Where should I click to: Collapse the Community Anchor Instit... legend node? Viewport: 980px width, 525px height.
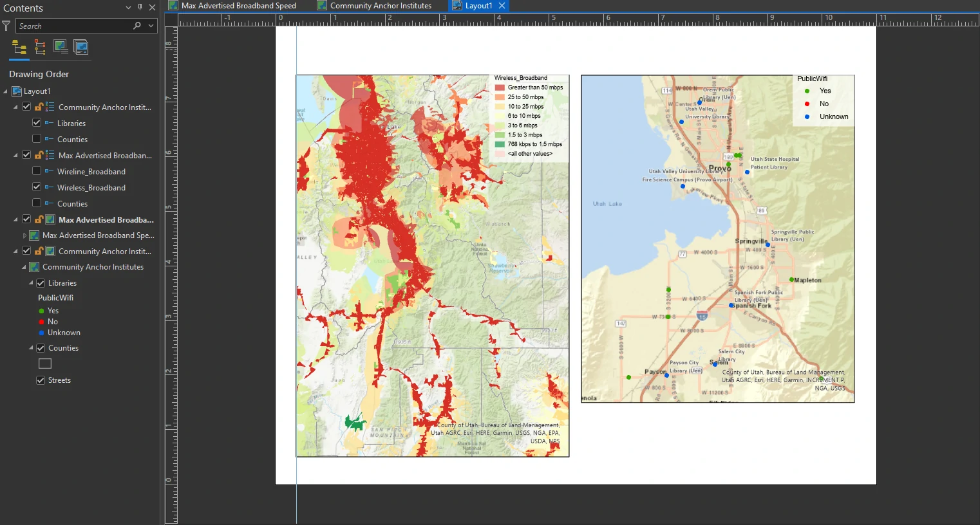[x=16, y=107]
